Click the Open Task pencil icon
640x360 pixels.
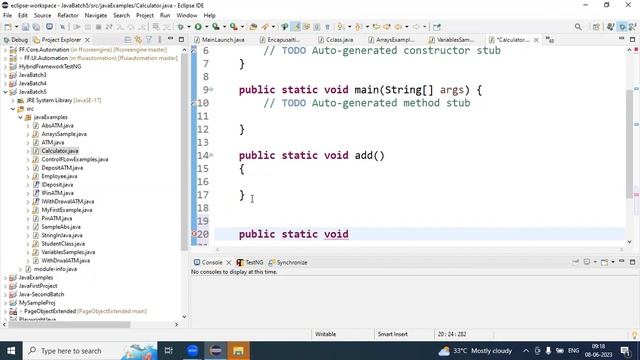point(265,27)
